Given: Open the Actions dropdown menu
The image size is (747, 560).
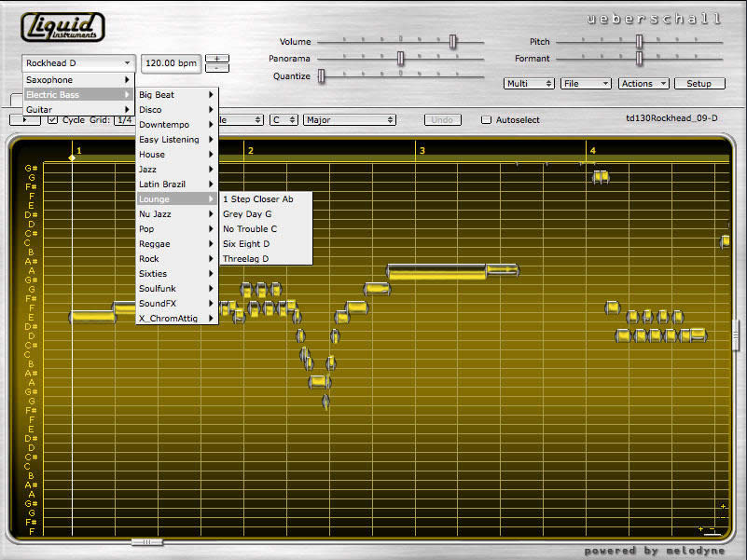Looking at the screenshot, I should click(x=643, y=84).
